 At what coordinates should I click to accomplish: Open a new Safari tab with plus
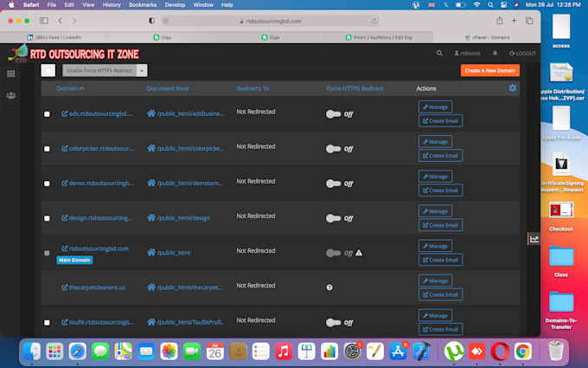click(514, 21)
